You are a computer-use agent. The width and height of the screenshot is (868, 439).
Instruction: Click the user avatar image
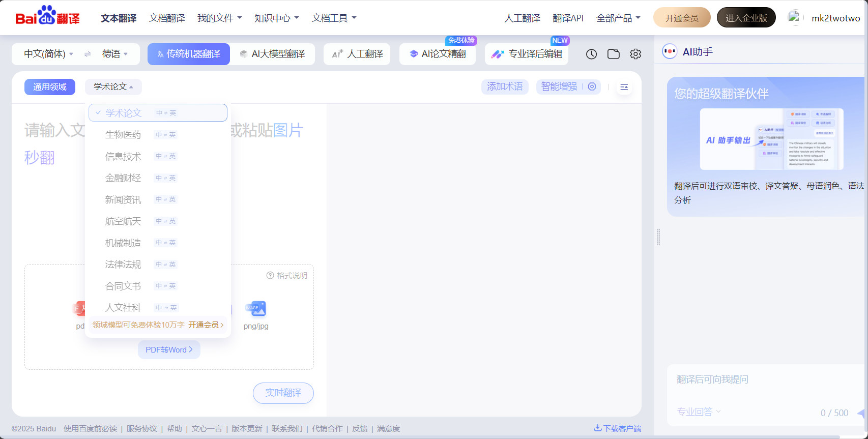tap(794, 18)
